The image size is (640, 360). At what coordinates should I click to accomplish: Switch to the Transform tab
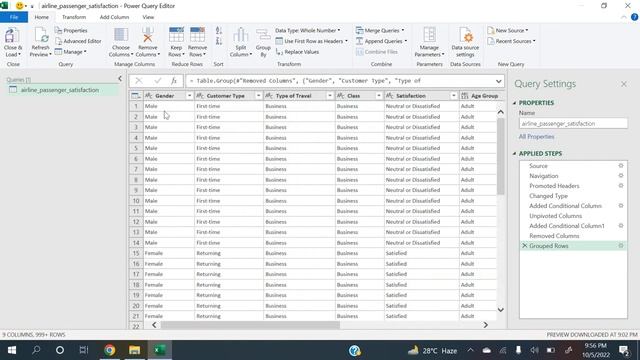coord(74,17)
